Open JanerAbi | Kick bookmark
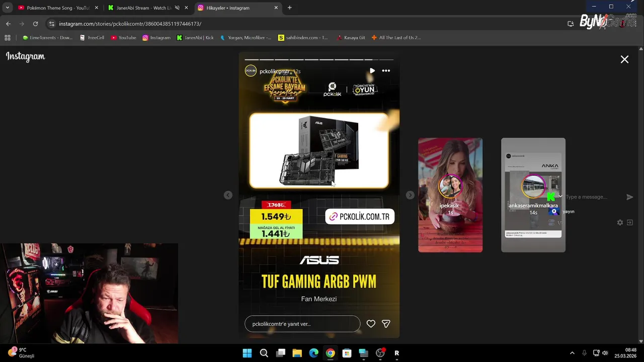Viewport: 644px width, 362px height. [195, 38]
